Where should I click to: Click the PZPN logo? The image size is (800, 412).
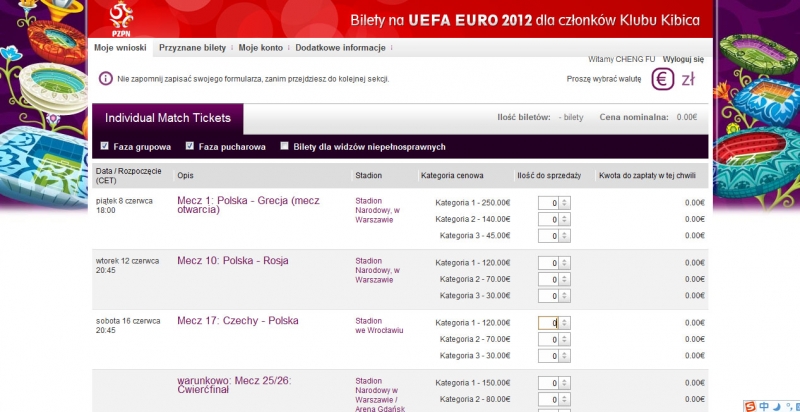pos(121,17)
